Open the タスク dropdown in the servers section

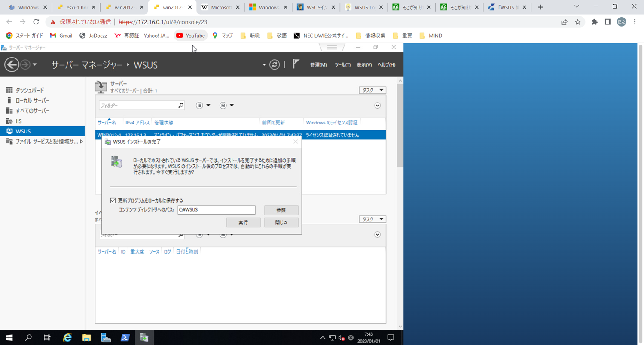tap(372, 90)
